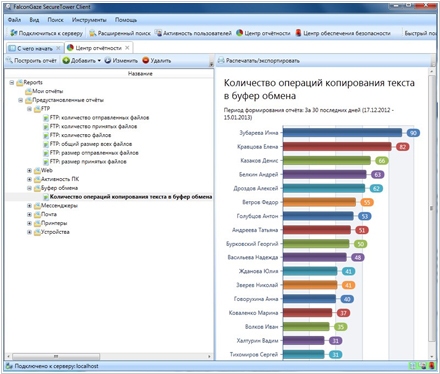The height and width of the screenshot is (374, 440).
Task: Expand the Мессенджеры folder node
Action: click(29, 206)
